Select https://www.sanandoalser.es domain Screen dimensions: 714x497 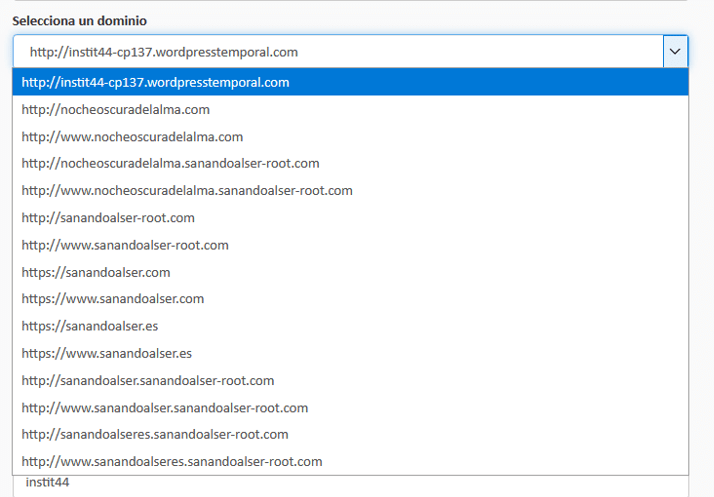click(351, 353)
